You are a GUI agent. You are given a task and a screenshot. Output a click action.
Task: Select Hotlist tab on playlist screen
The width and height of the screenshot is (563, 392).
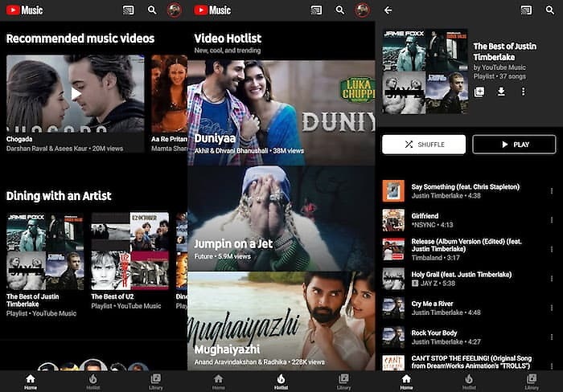pos(469,382)
